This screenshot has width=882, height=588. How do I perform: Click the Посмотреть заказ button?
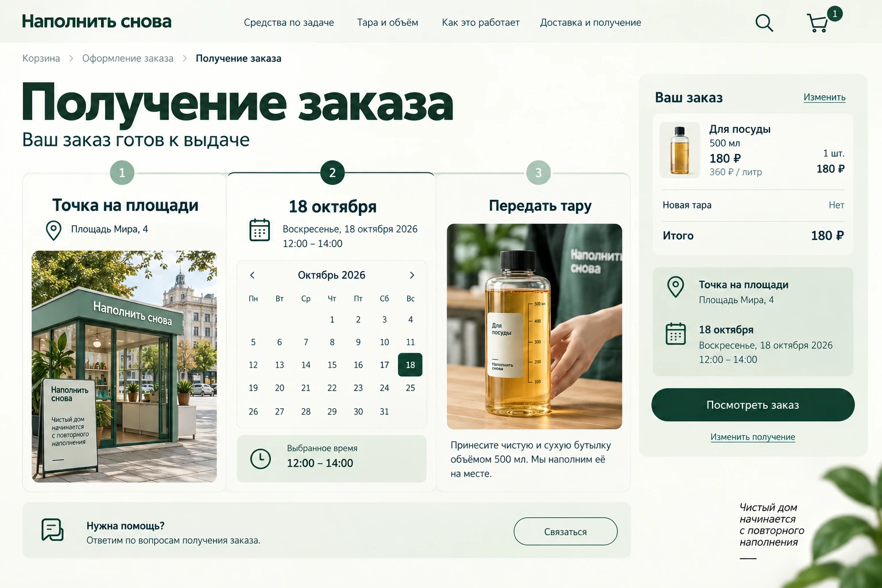(753, 405)
